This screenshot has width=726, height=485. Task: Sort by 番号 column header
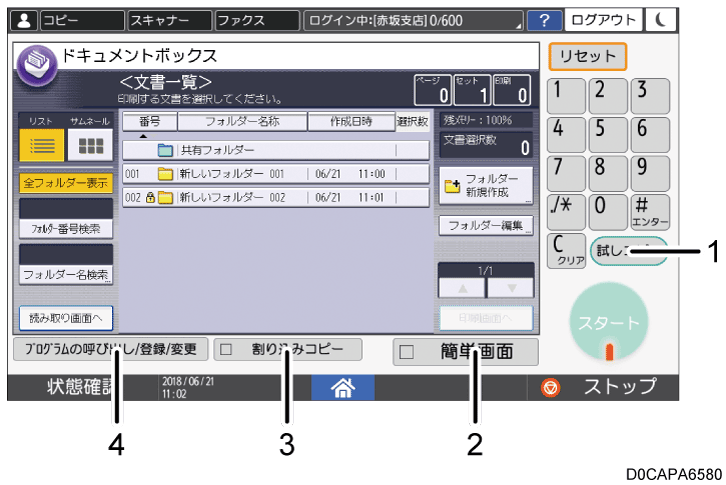[150, 121]
